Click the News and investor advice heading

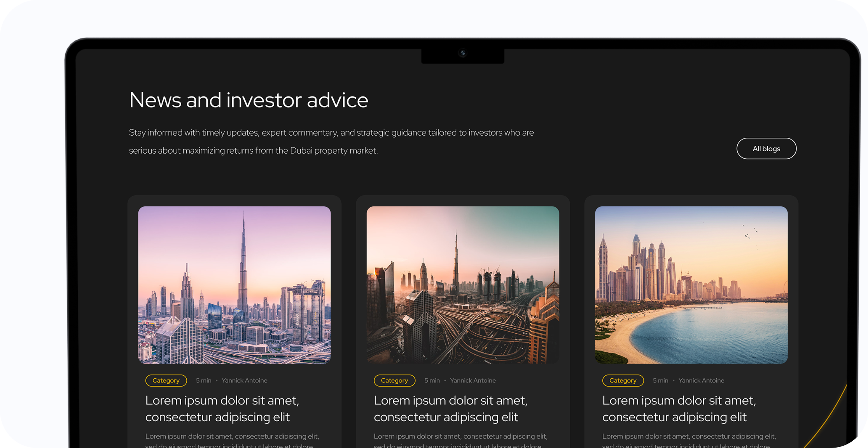[248, 100]
